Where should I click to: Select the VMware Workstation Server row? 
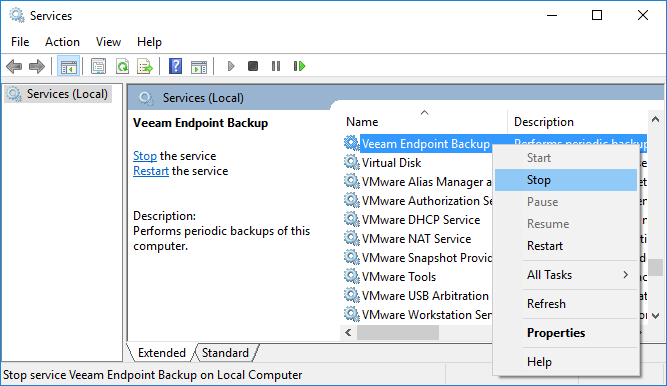(418, 315)
